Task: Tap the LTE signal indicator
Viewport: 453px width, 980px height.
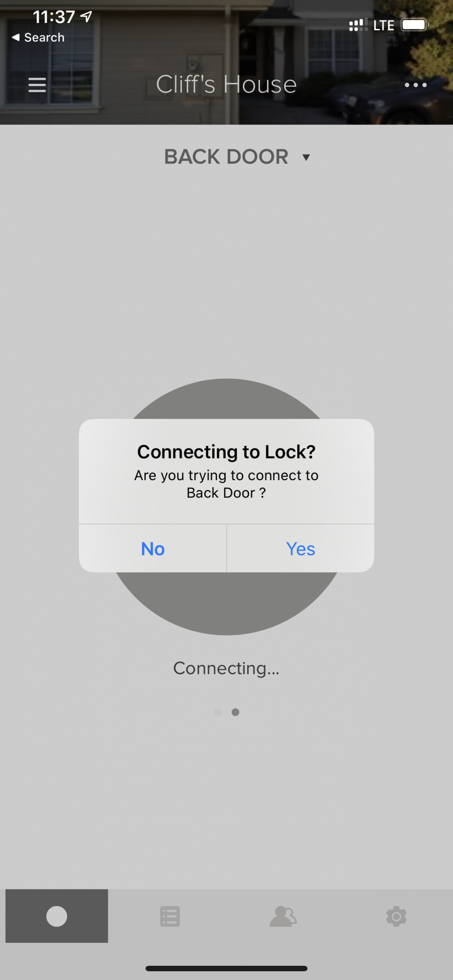Action: [383, 25]
